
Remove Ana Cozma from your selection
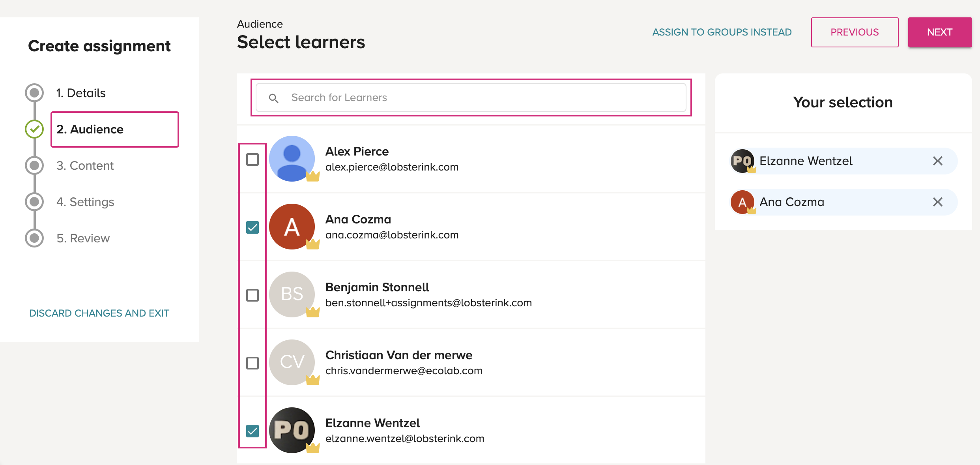coord(938,202)
